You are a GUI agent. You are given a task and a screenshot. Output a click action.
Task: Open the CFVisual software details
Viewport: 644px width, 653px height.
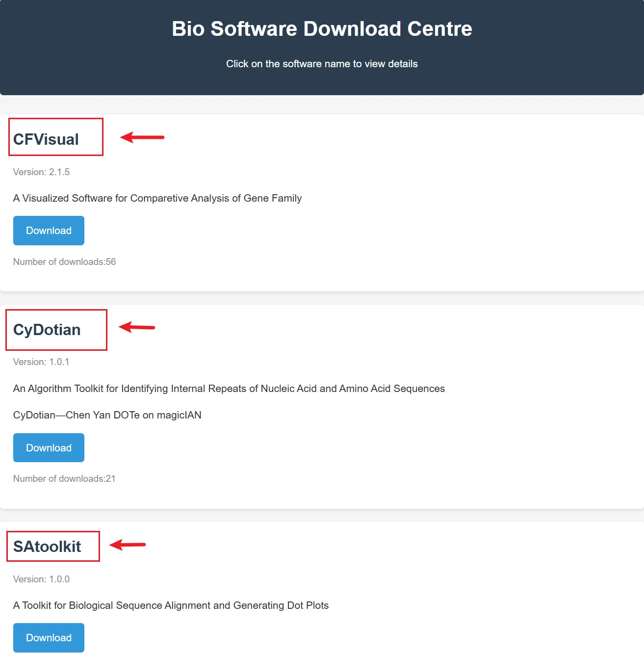pyautogui.click(x=46, y=139)
